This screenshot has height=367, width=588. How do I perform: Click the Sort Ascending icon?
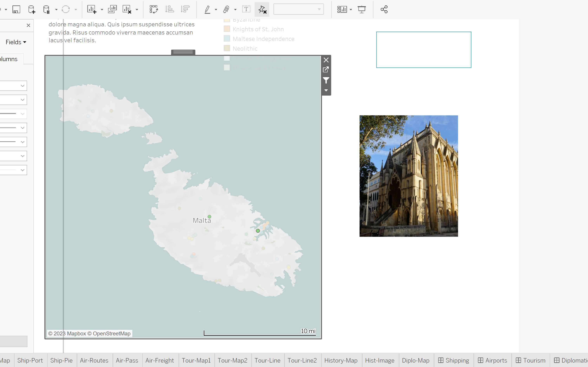tap(170, 9)
